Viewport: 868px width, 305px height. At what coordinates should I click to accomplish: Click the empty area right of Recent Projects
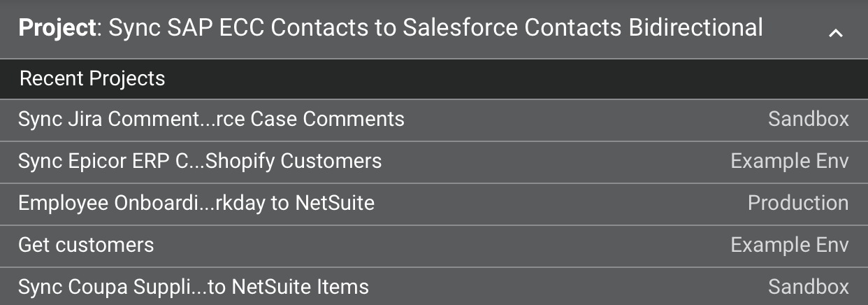click(489, 78)
